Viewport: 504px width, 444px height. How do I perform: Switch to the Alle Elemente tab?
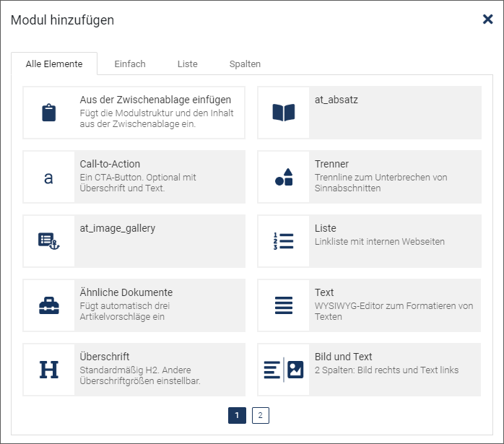click(x=54, y=64)
